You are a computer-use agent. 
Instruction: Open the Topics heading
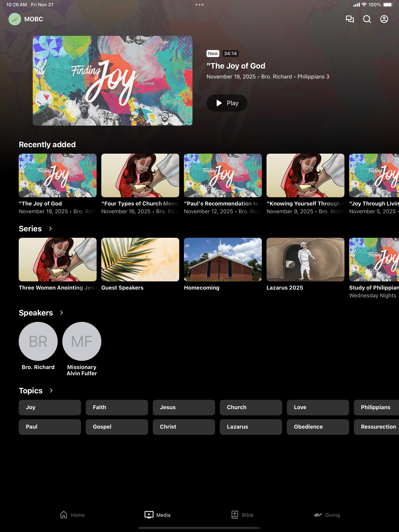coord(31,391)
